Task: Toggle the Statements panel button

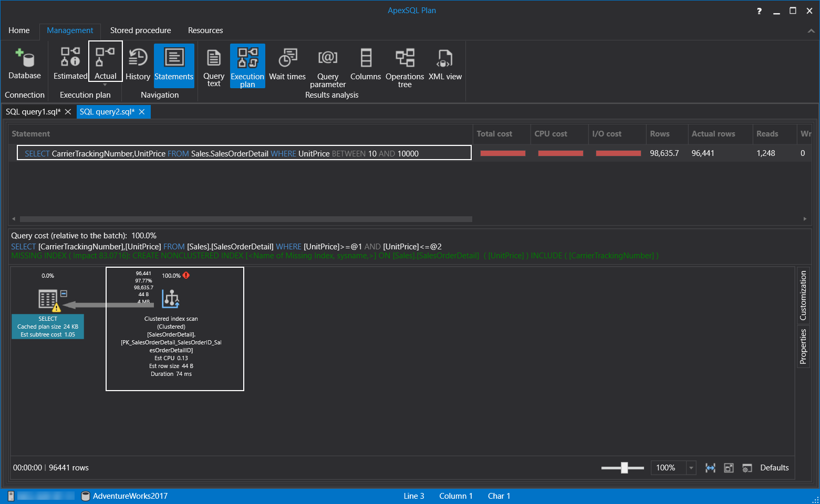Action: (x=174, y=64)
